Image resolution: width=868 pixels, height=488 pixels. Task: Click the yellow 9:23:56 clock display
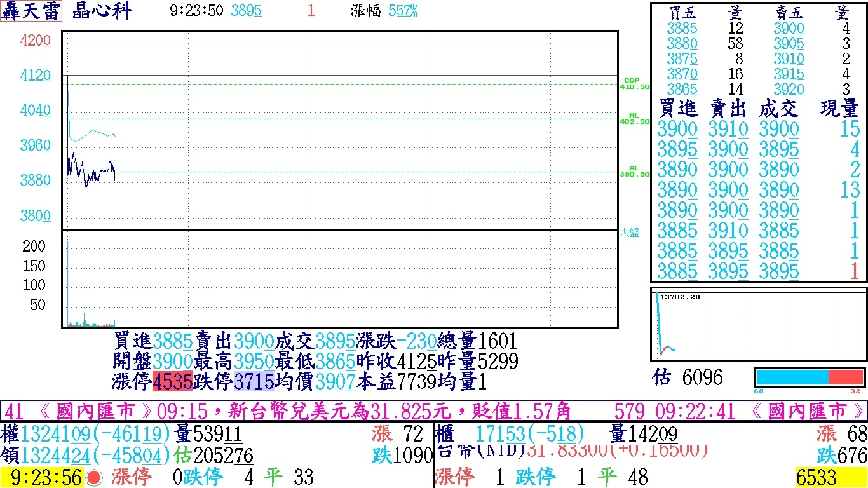tap(42, 478)
